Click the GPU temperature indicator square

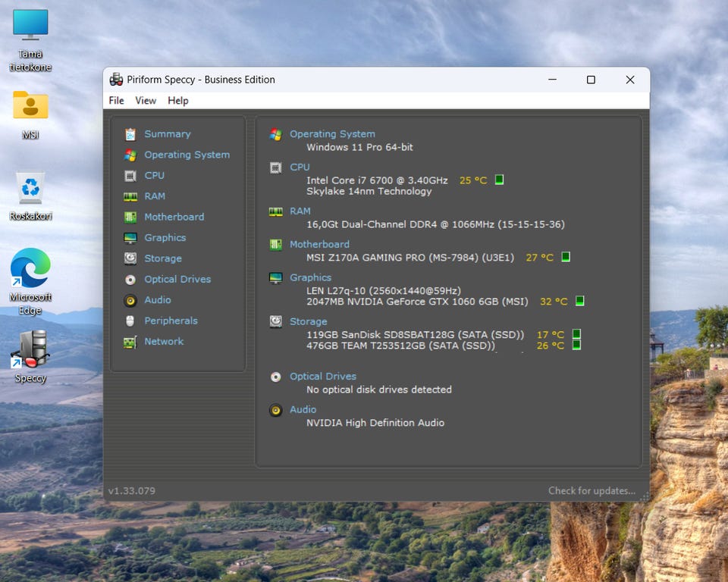click(579, 301)
